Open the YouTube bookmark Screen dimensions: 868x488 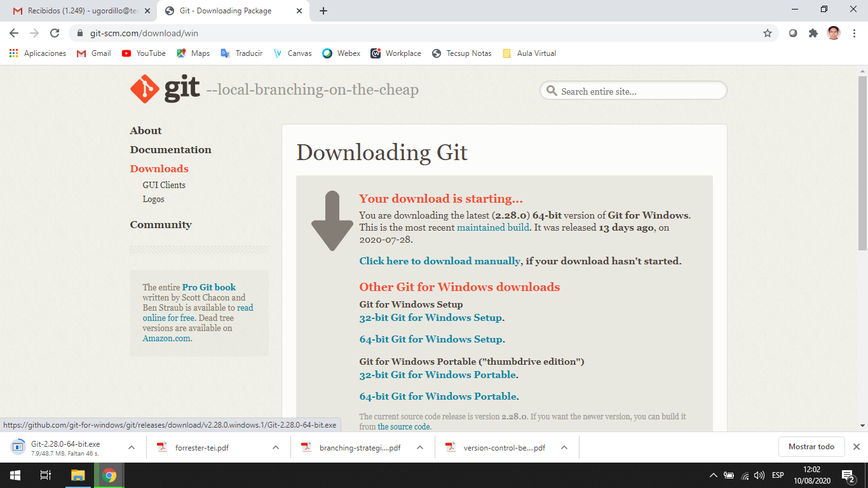coord(144,53)
